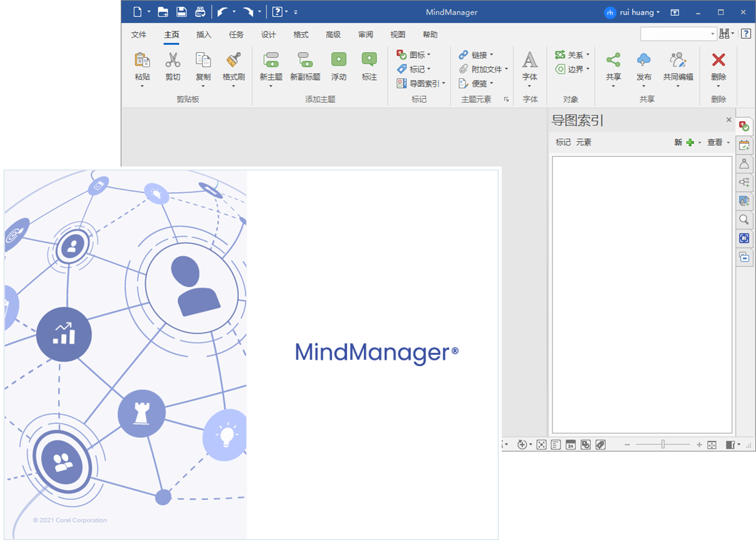756x543 pixels.
Task: Open the Library image side tab
Action: click(x=744, y=201)
